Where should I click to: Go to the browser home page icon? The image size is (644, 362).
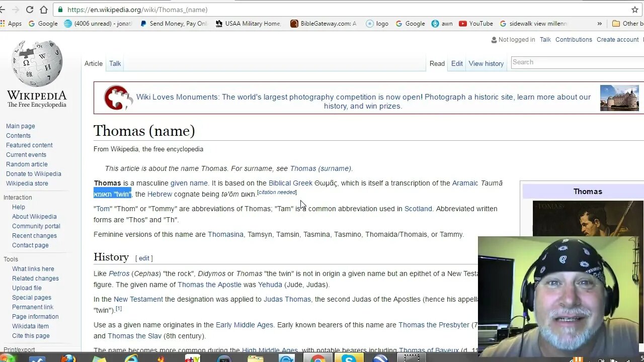click(x=44, y=10)
